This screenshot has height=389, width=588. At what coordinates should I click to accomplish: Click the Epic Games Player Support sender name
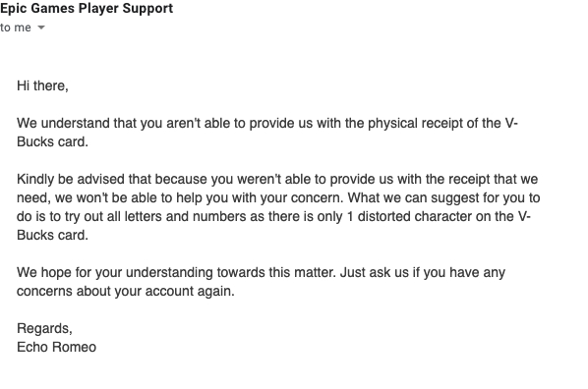point(87,8)
